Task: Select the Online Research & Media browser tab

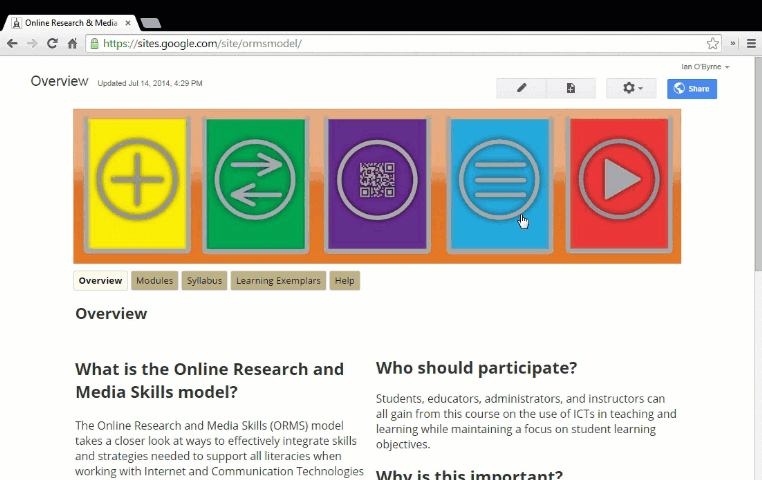Action: 70,23
